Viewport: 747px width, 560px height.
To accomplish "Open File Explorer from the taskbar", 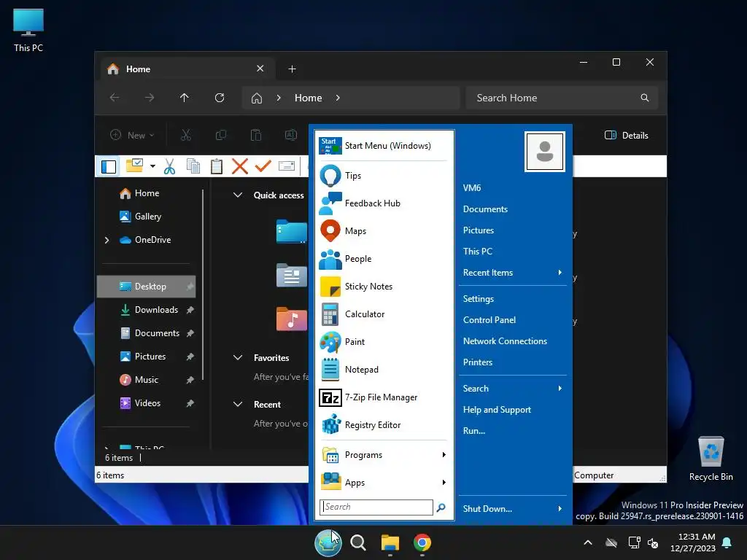I will pos(390,542).
